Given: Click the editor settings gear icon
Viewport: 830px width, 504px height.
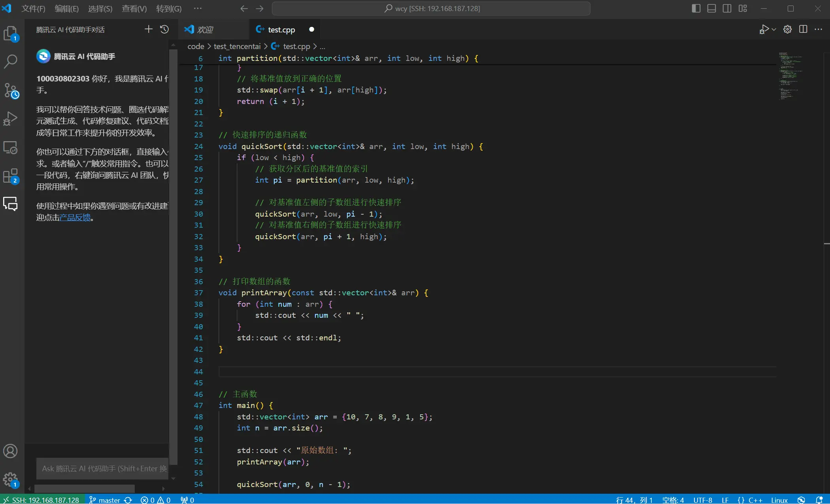Looking at the screenshot, I should pos(787,29).
